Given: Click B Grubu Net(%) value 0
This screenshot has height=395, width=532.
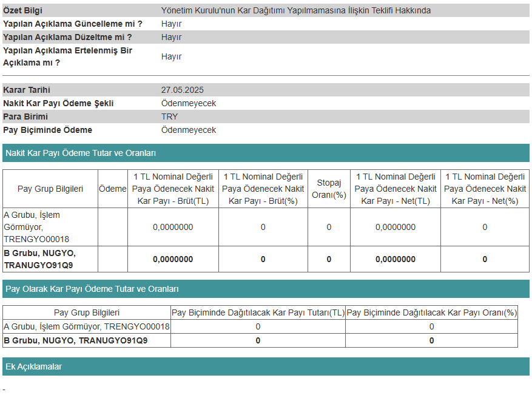Looking at the screenshot, I should point(485,259).
